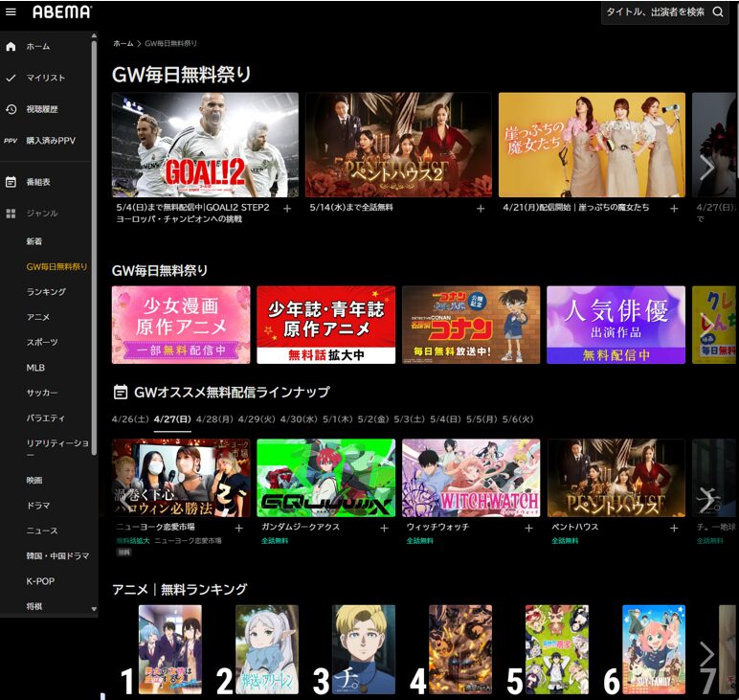Add ウィッチウォッチ to My List with plus
Image resolution: width=739 pixels, height=700 pixels.
528,528
